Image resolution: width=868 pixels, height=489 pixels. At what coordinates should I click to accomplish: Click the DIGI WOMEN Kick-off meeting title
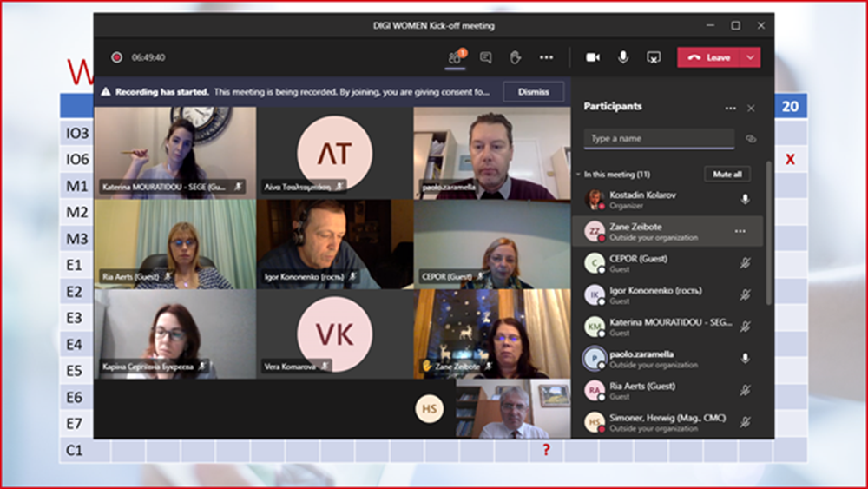point(433,25)
